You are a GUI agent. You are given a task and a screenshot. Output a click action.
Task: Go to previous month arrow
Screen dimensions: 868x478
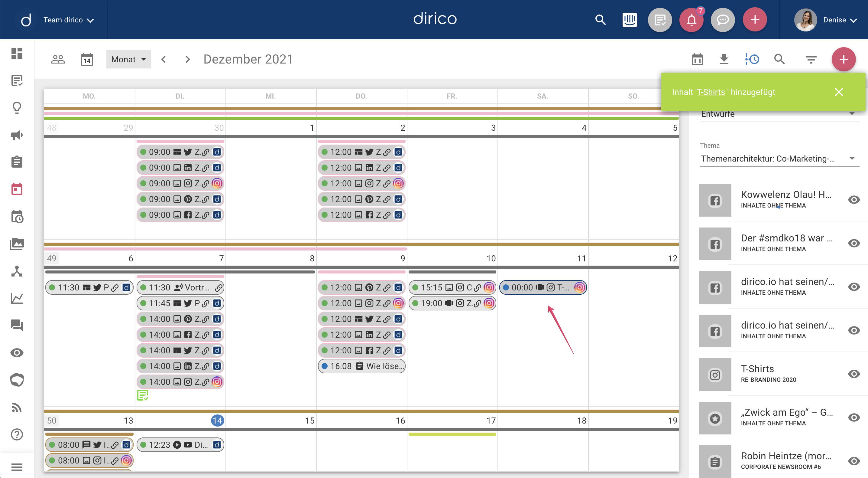point(164,59)
